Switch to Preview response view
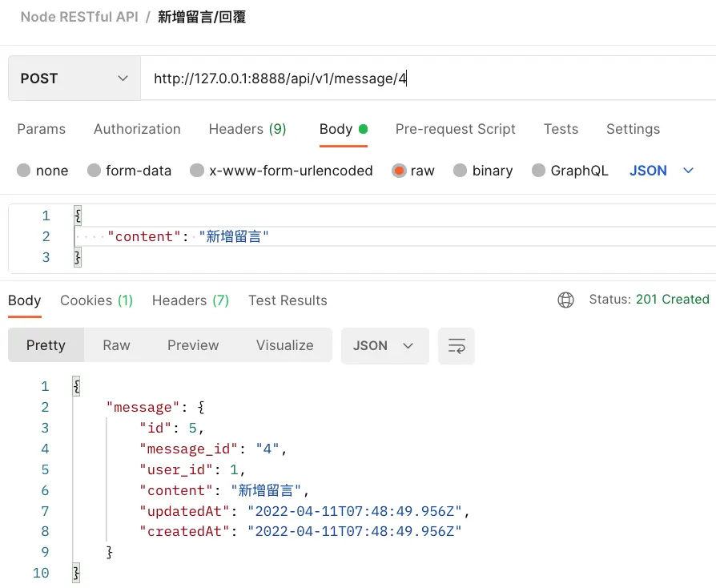Image resolution: width=716 pixels, height=588 pixels. click(x=193, y=346)
